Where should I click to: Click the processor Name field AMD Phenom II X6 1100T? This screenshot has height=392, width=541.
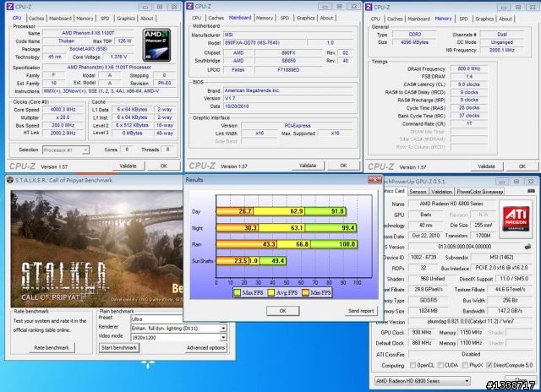tap(88, 33)
